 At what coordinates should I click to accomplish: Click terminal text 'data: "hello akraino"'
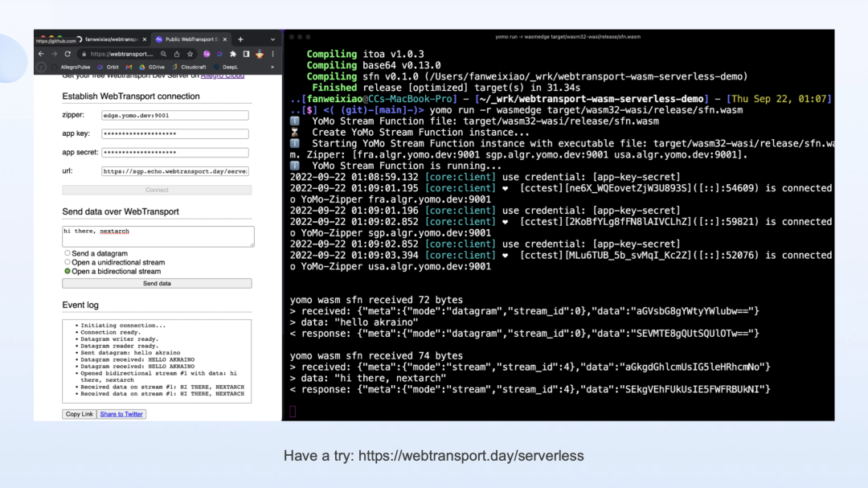(x=360, y=322)
